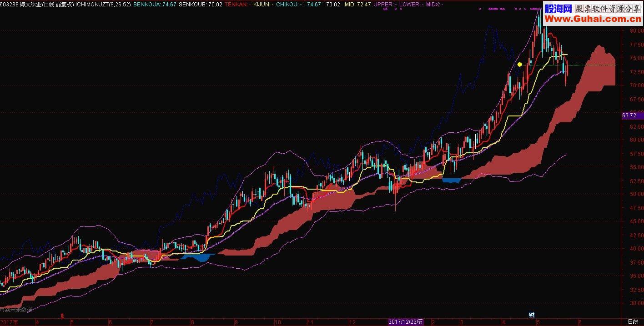Click the LOWER indicator label
644x326 pixels.
411,4
